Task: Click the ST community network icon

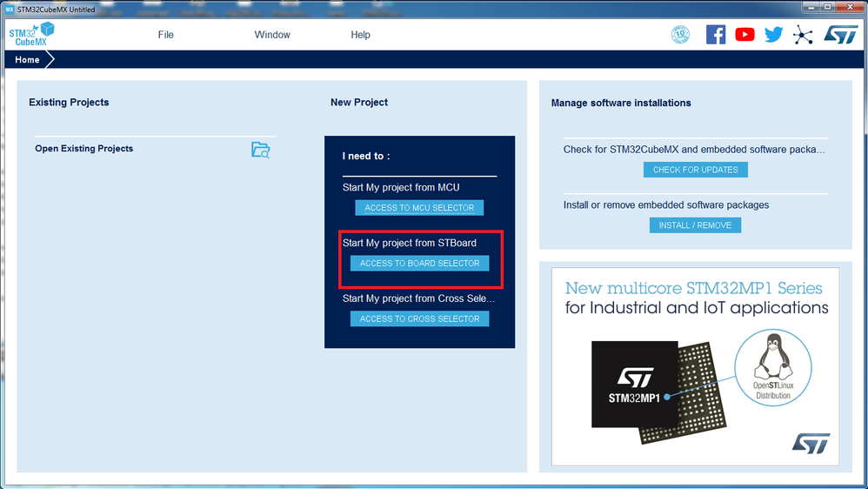Action: 803,35
